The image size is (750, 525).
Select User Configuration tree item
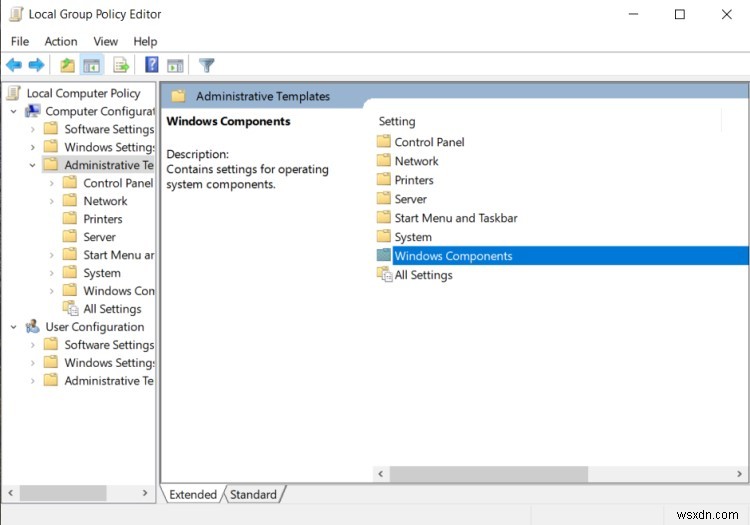[x=95, y=327]
